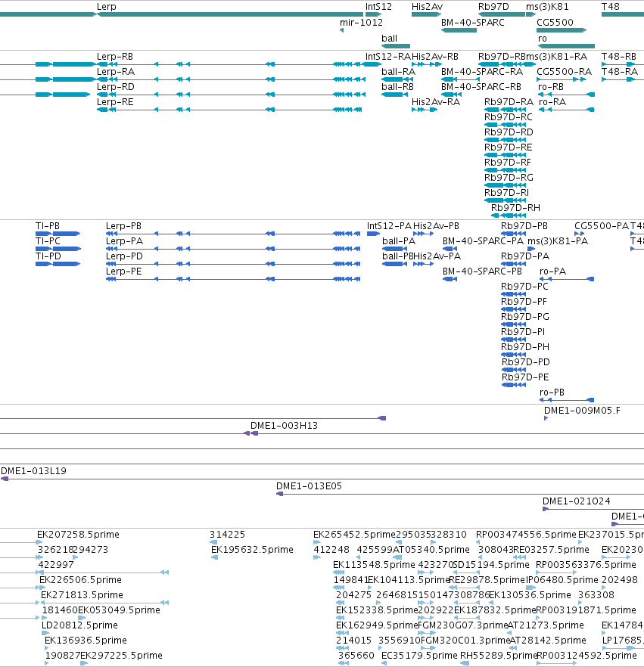Image resolution: width=644 pixels, height=667 pixels.
Task: Click the 363308 EST label
Action: point(596,594)
